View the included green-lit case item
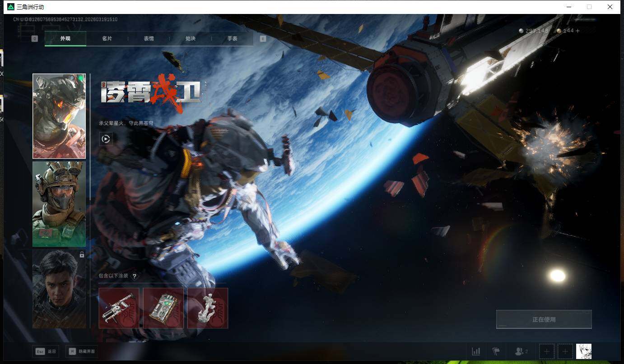624x364 pixels. point(163,308)
